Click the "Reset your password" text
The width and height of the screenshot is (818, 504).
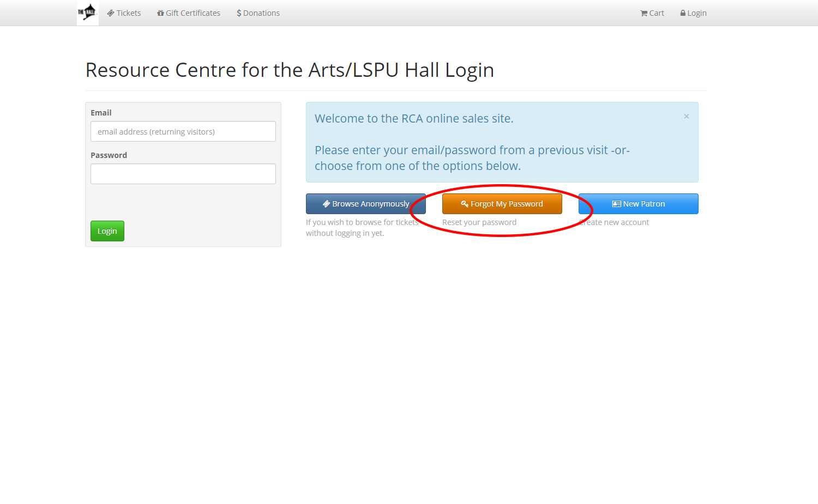(479, 222)
